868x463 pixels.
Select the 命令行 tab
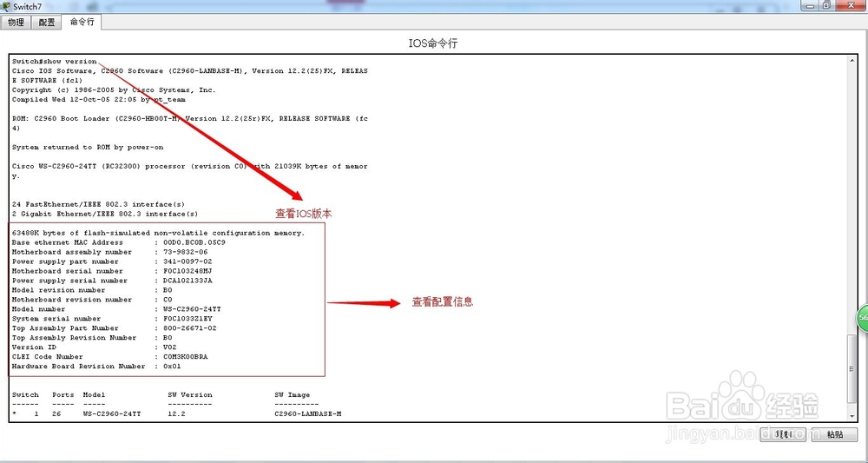coord(82,23)
